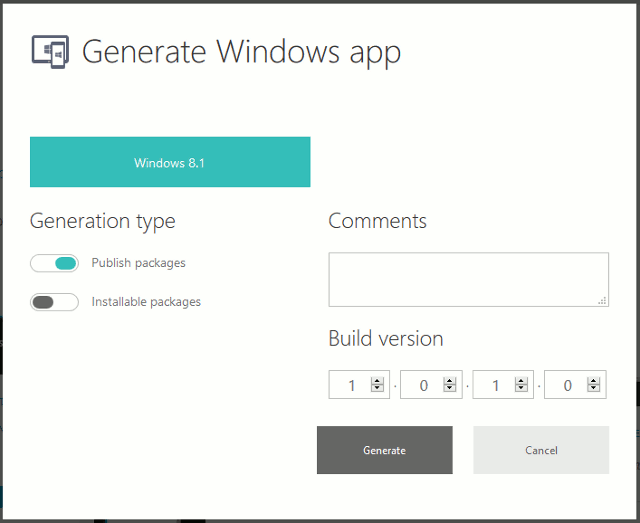Increase the second build version number
The image size is (640, 523).
[449, 381]
